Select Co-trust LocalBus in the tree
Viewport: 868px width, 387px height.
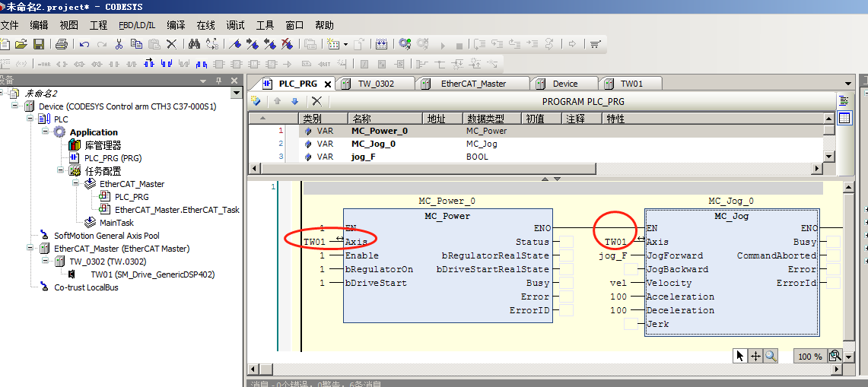click(x=86, y=287)
